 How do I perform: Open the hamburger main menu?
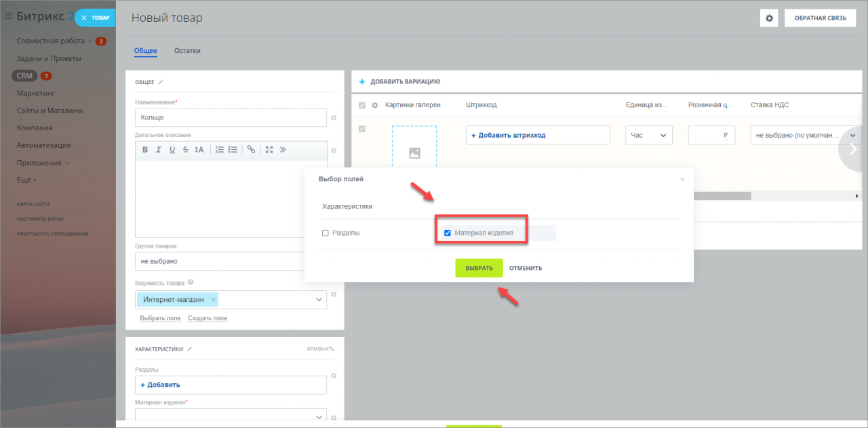(9, 17)
